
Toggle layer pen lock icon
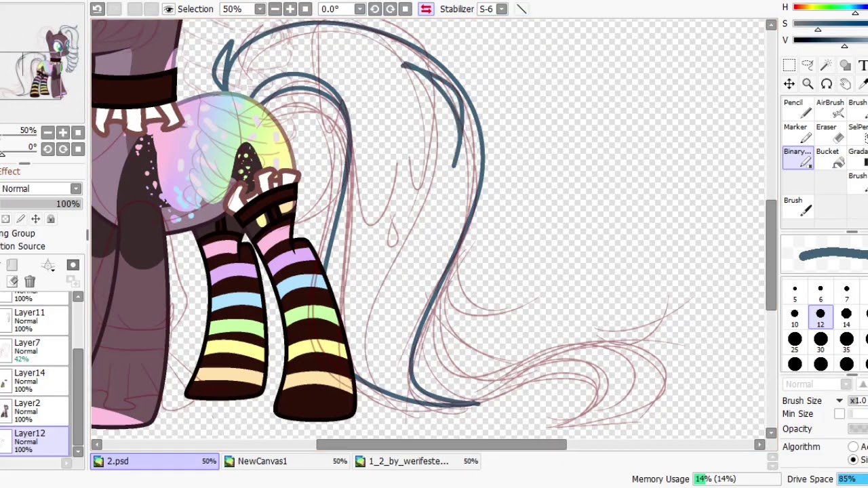[x=20, y=219]
